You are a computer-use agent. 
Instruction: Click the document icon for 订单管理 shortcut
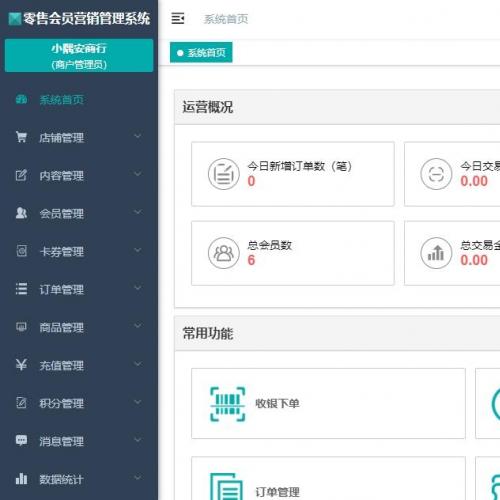226,487
